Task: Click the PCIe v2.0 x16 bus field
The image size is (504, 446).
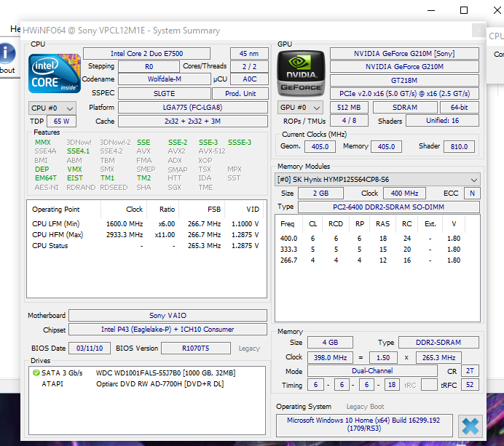Action: 404,93
